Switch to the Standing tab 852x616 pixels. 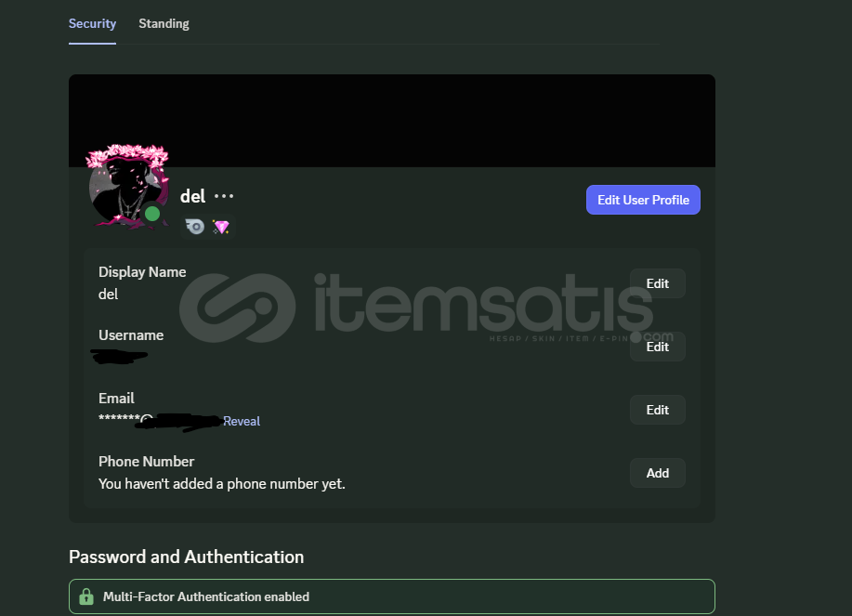tap(164, 23)
